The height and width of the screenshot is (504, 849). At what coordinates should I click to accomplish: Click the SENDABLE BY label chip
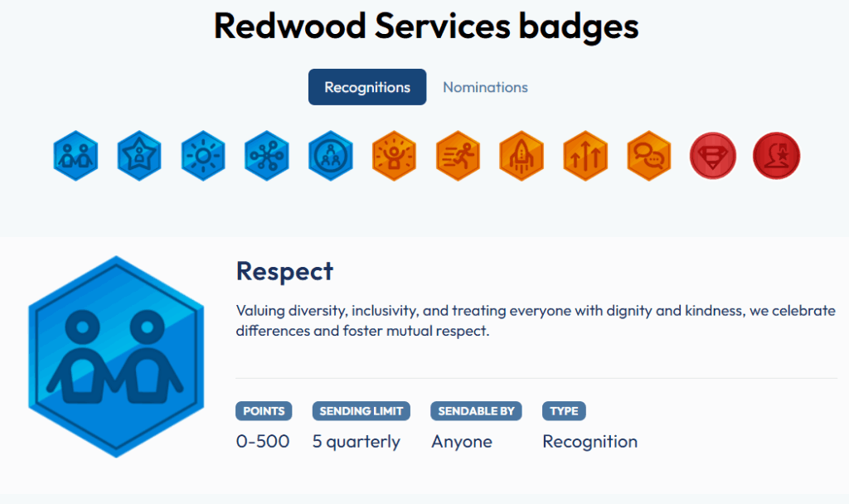tap(476, 410)
